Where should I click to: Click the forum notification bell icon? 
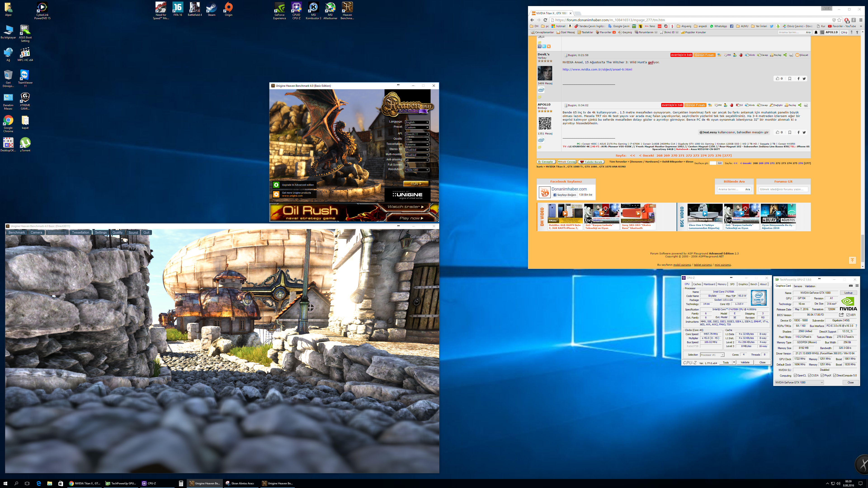pyautogui.click(x=816, y=32)
